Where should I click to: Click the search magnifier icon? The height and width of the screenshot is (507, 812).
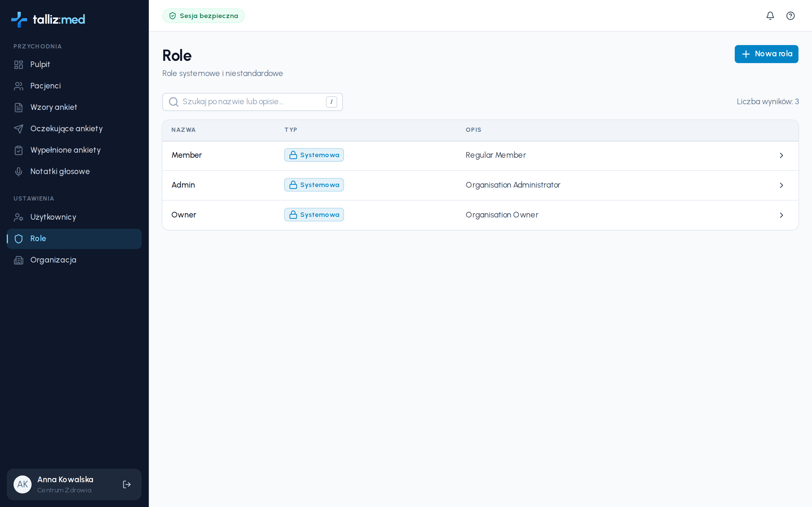coord(173,102)
